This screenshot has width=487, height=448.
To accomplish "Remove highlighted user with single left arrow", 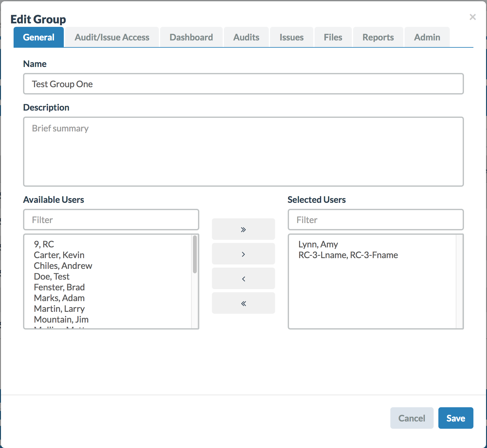I will (243, 278).
